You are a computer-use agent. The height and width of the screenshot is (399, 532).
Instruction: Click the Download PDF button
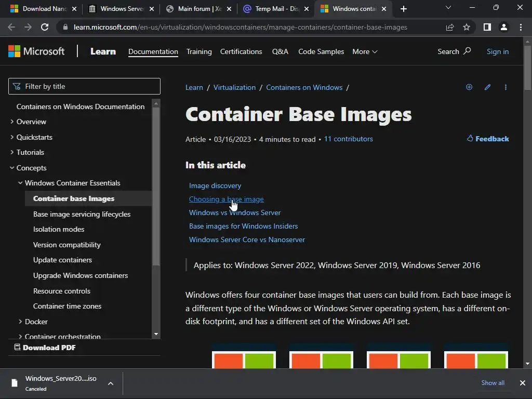pos(45,348)
